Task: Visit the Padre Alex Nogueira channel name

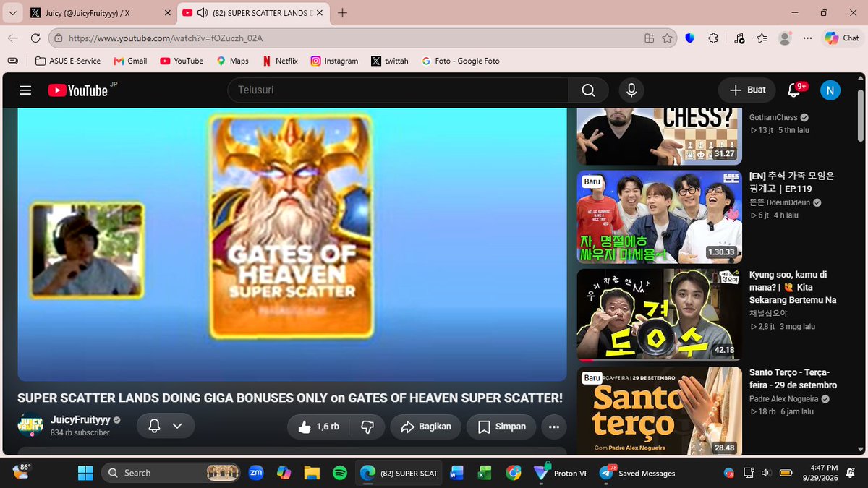Action: tap(784, 398)
